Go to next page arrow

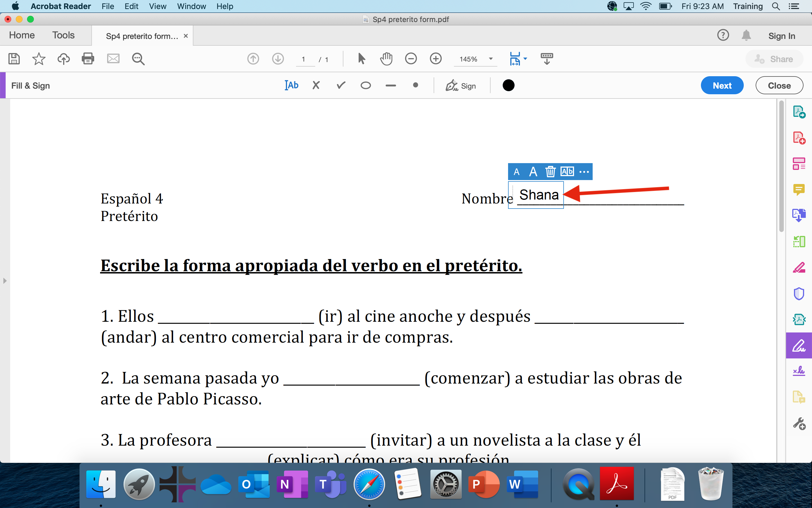(278, 59)
